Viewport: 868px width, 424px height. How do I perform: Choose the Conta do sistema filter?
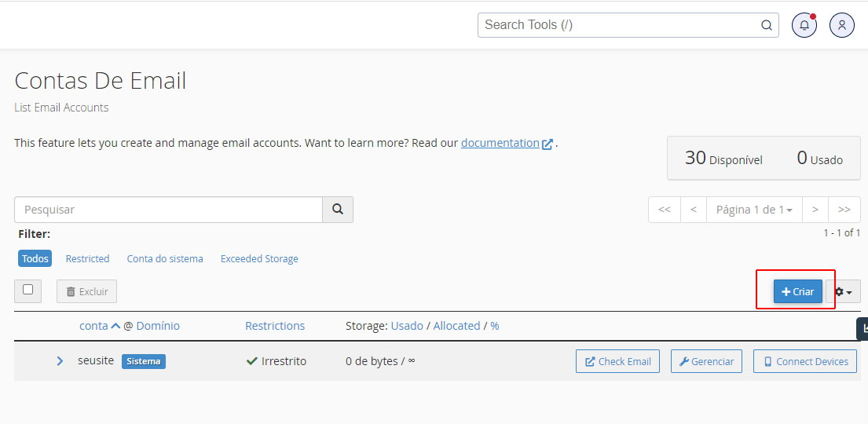[165, 258]
